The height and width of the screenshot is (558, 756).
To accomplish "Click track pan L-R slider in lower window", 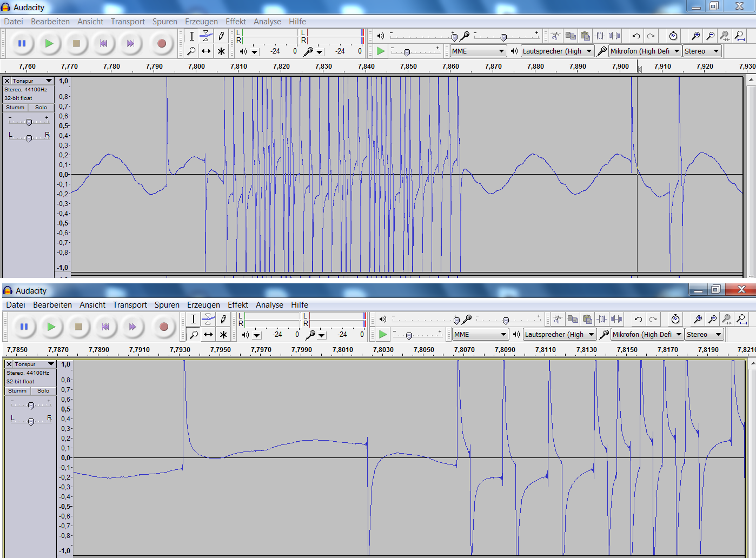I will point(31,421).
